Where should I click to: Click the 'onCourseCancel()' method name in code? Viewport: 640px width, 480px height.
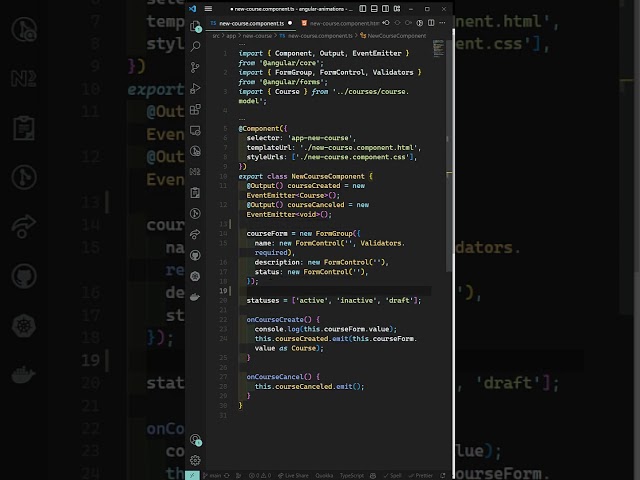point(279,377)
